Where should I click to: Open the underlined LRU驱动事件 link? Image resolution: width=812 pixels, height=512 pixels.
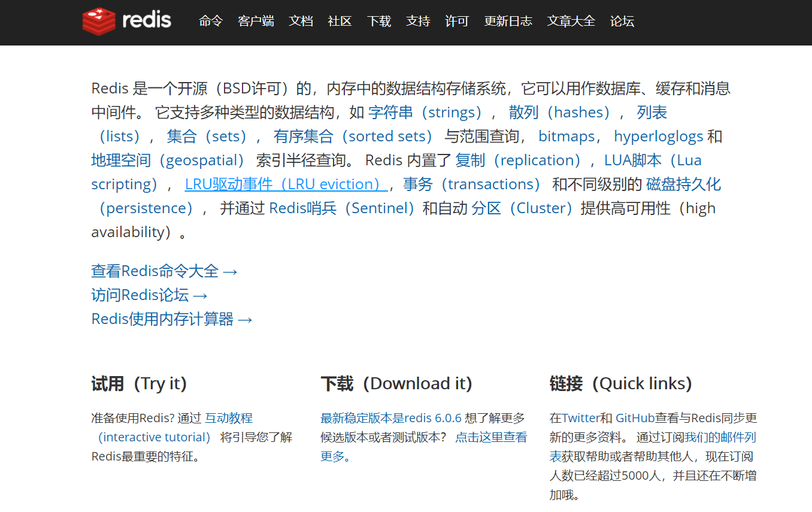pos(286,184)
